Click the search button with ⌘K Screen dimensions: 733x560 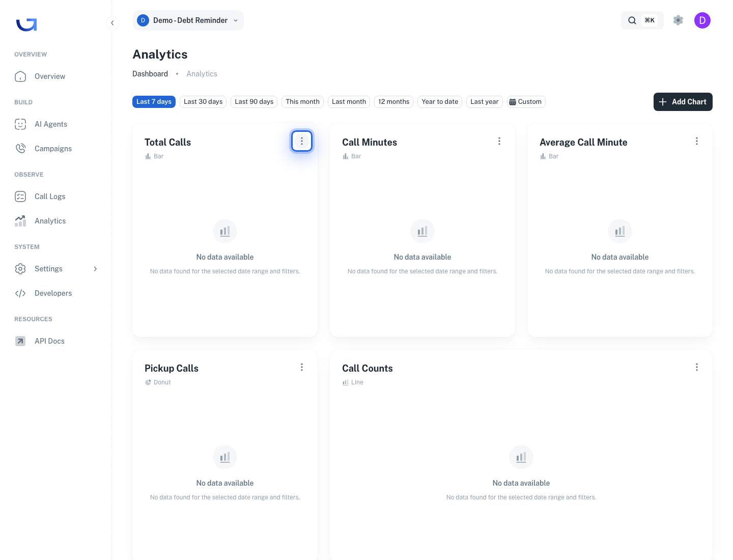[642, 20]
